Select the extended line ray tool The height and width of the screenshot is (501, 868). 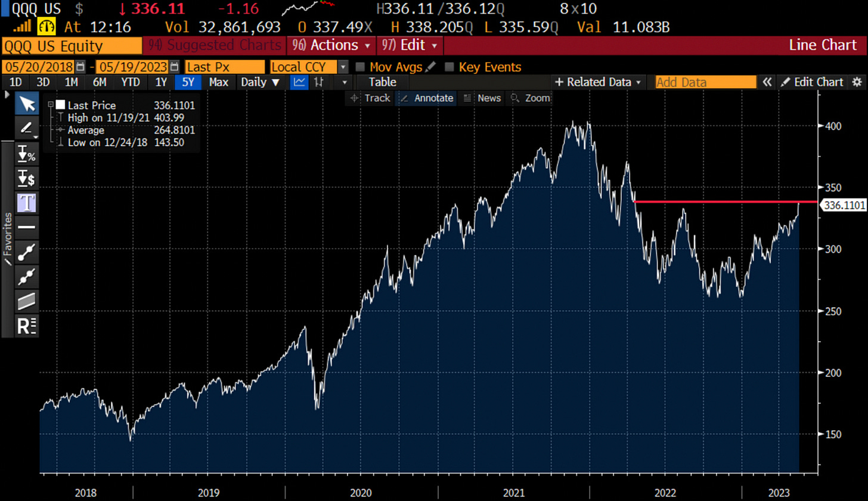27,277
